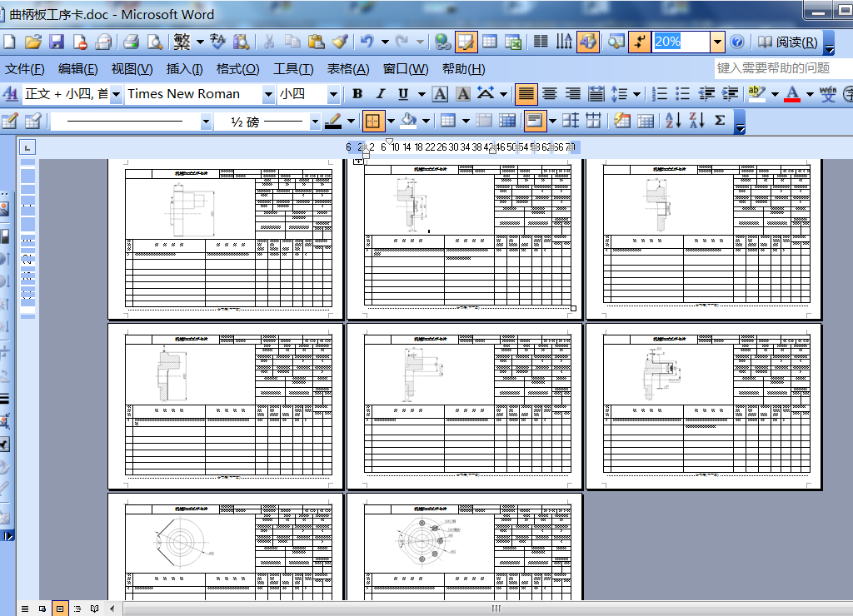Toggle underline formatting

click(x=403, y=94)
